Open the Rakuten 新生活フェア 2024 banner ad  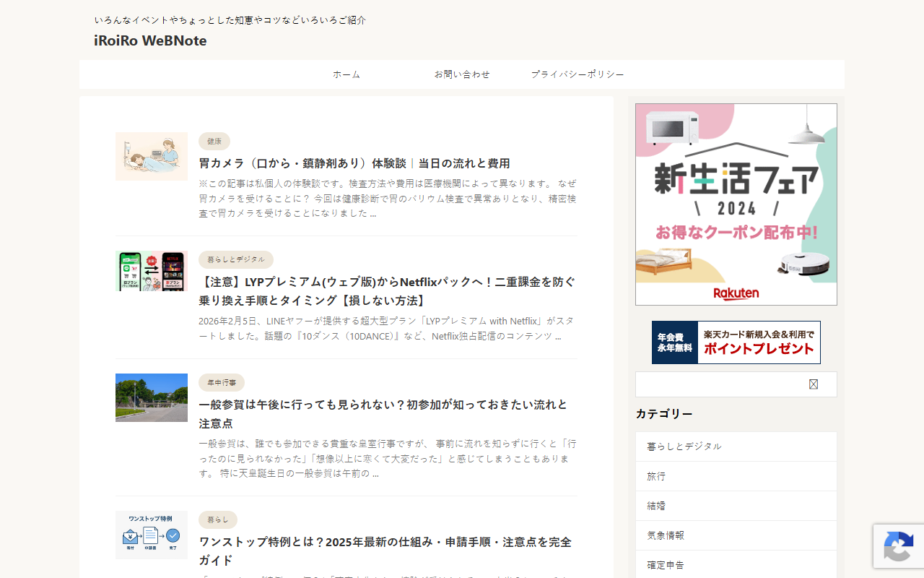[736, 204]
